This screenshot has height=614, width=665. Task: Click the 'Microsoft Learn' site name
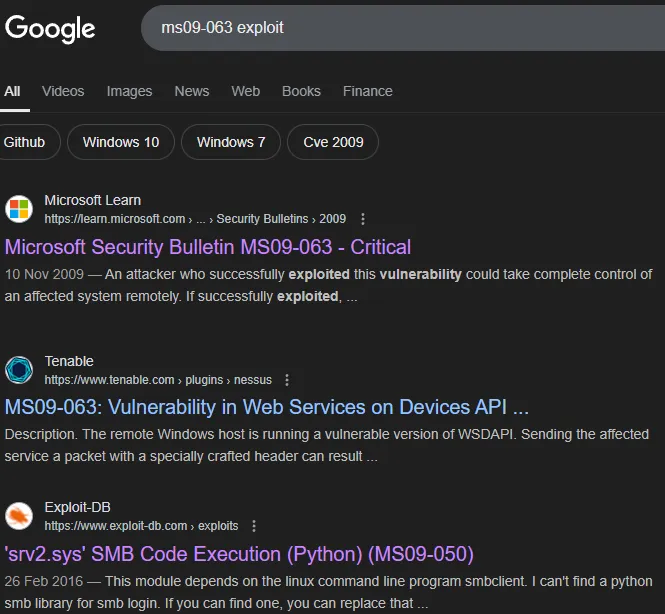[92, 200]
